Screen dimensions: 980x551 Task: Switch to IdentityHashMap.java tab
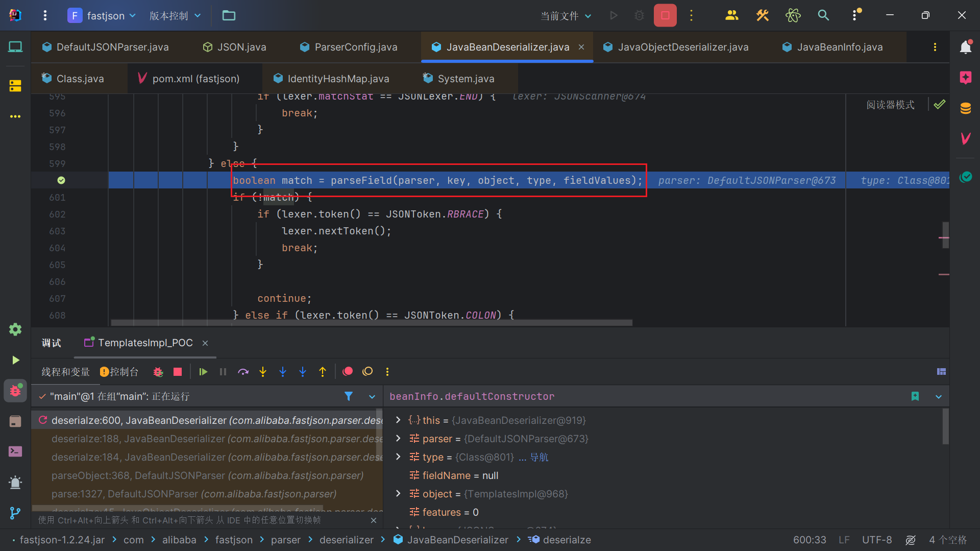[331, 79]
